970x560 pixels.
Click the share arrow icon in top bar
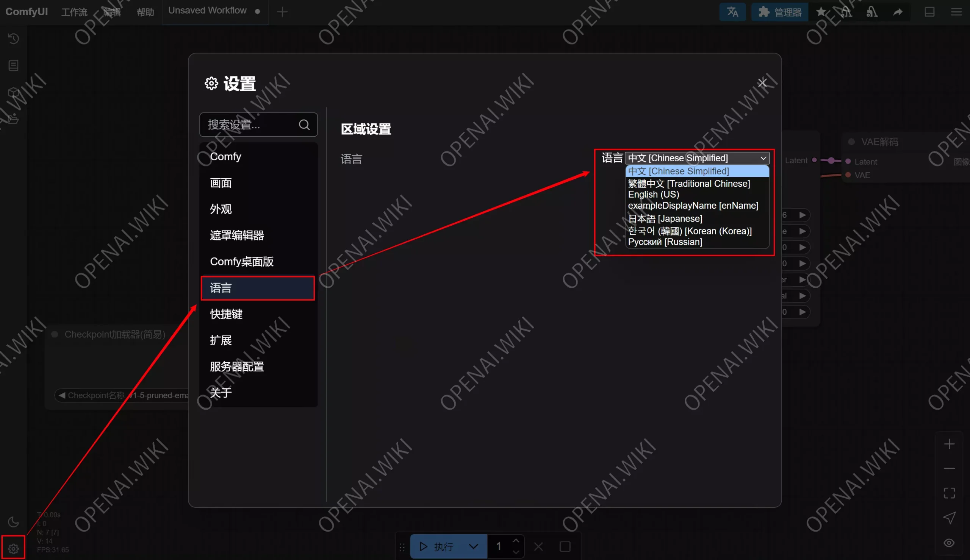898,12
